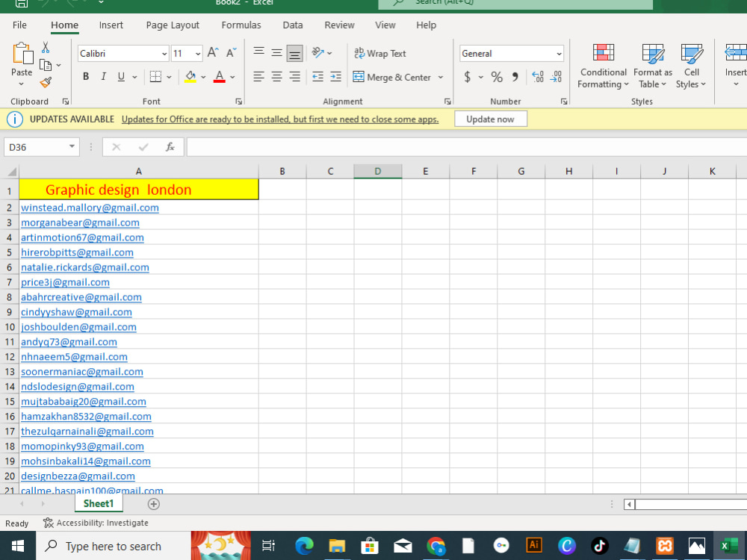Click in the formula bar input
747x560 pixels.
pos(466,147)
